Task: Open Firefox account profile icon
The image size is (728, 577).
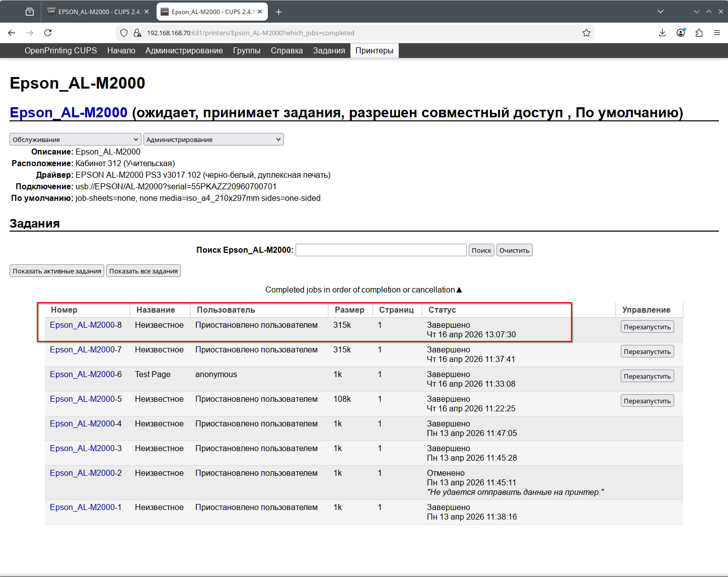Action: [681, 33]
